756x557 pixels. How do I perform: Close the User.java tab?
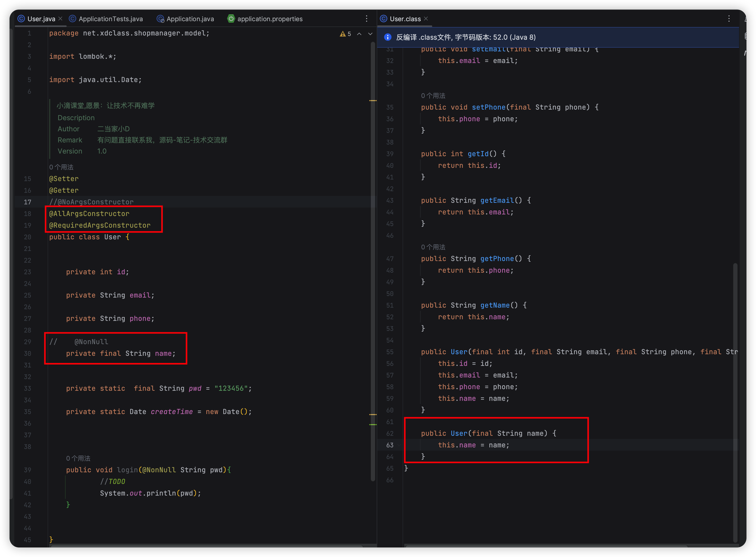point(60,19)
